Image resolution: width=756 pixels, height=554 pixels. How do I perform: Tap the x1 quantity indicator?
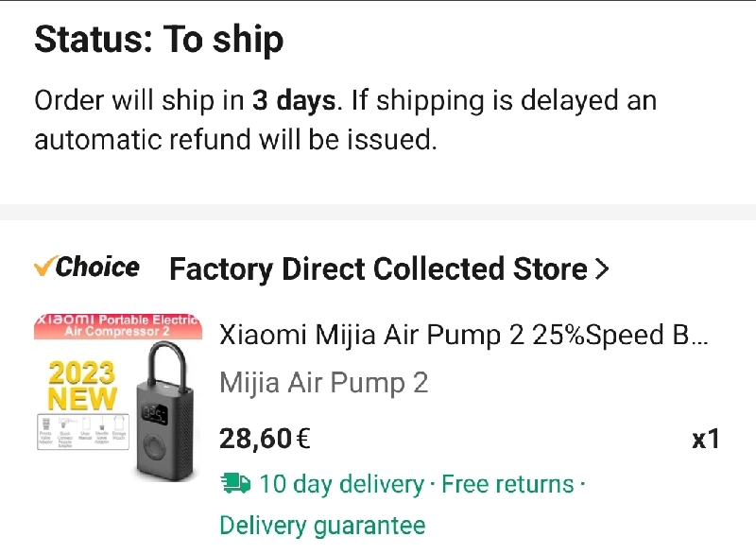coord(705,439)
